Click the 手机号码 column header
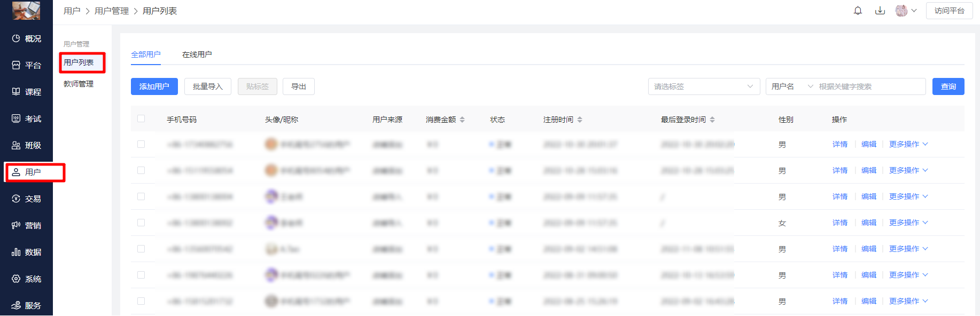The image size is (980, 316). point(182,120)
